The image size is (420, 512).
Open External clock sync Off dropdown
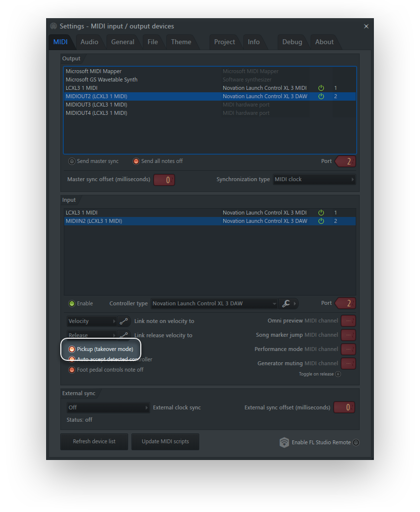[x=108, y=407]
